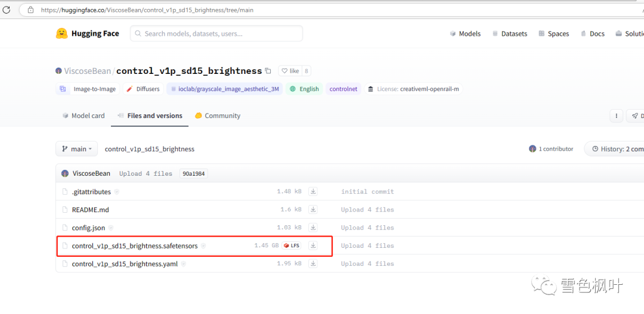Switch to Community tab

point(218,116)
